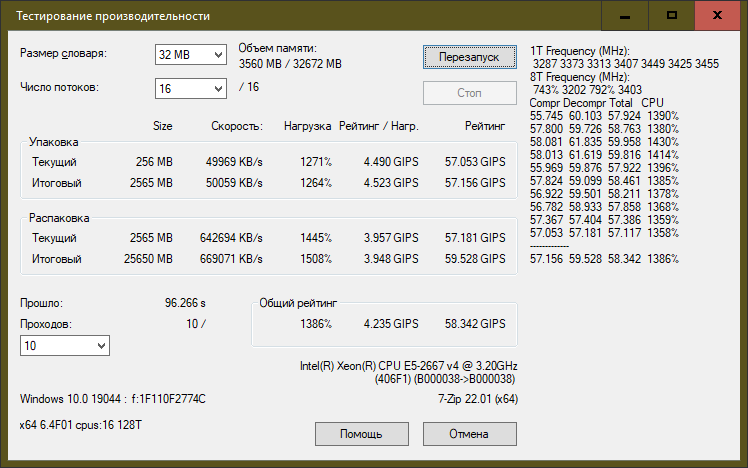This screenshot has width=748, height=468.
Task: Click the compression current rating 57.053 GIPS
Action: [x=475, y=162]
